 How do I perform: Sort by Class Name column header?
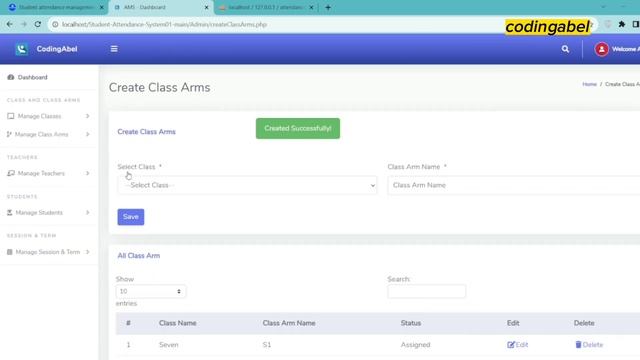click(x=178, y=323)
